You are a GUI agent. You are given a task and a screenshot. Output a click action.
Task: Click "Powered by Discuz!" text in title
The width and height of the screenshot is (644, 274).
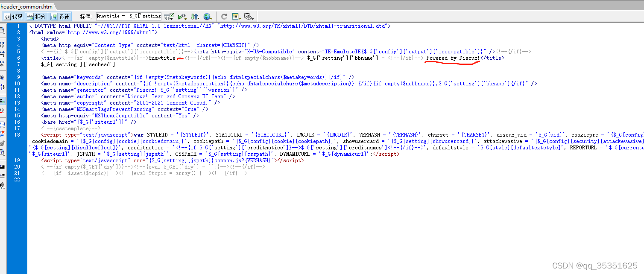click(453, 58)
